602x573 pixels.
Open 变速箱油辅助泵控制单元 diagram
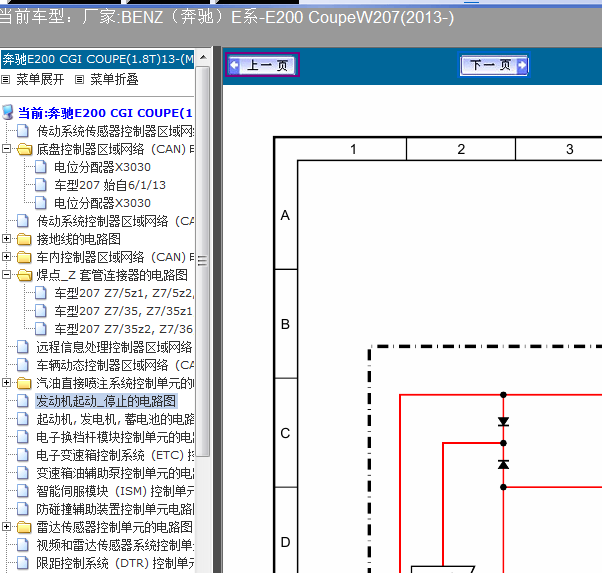tap(115, 473)
